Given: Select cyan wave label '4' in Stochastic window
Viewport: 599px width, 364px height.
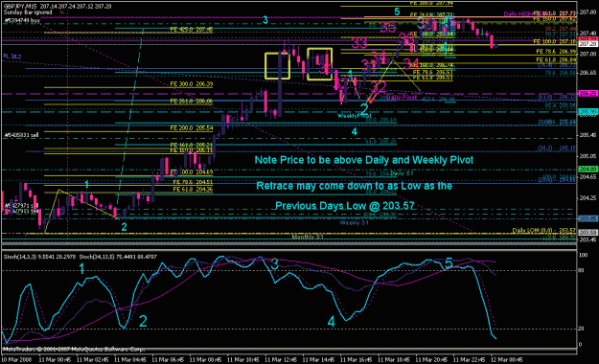Looking at the screenshot, I should [x=332, y=322].
